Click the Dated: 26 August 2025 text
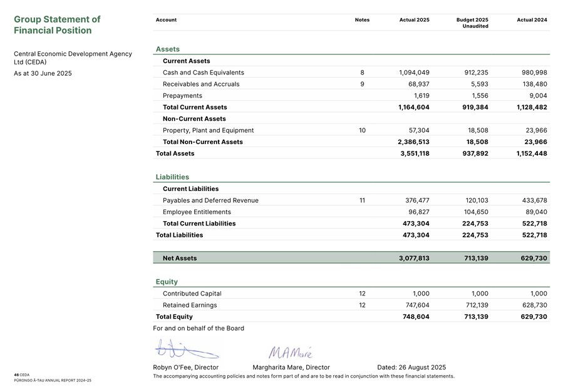Viewport: 563px width, 392px height. [x=411, y=368]
